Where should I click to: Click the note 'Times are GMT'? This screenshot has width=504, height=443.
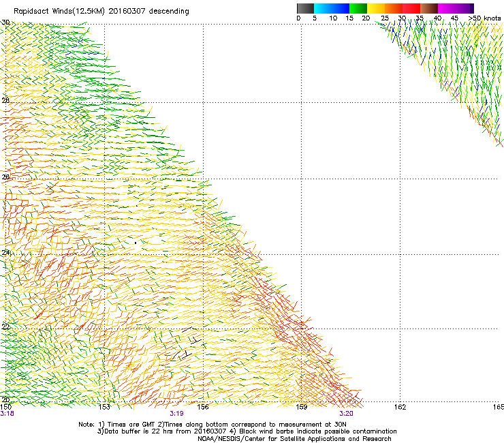[131, 425]
